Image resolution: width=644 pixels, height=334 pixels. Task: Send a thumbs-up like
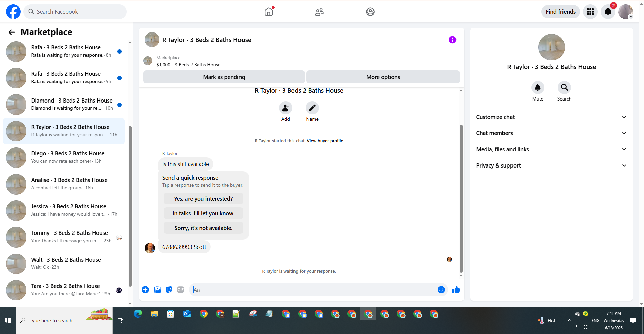(x=456, y=290)
